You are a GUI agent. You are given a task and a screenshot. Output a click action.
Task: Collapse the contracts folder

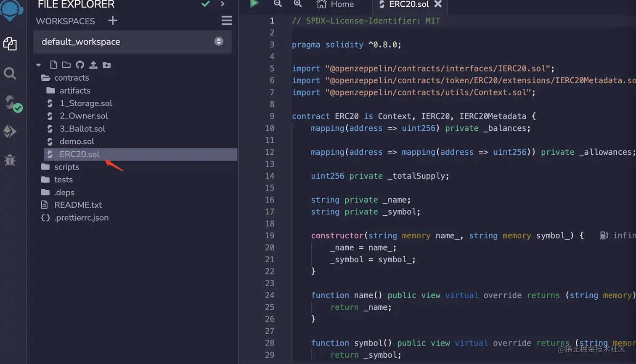pyautogui.click(x=65, y=78)
